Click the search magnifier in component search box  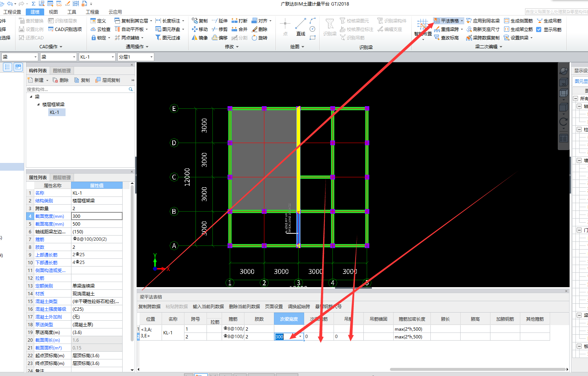tap(130, 89)
